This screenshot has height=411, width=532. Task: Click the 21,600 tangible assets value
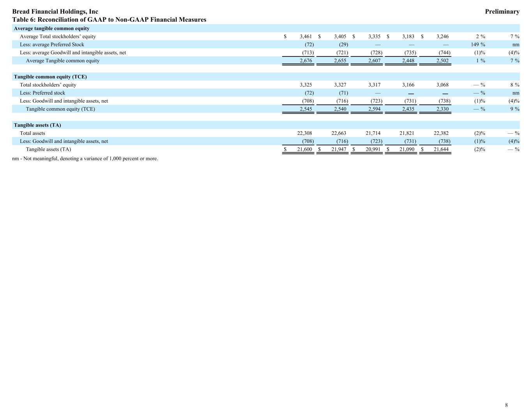click(304, 150)
